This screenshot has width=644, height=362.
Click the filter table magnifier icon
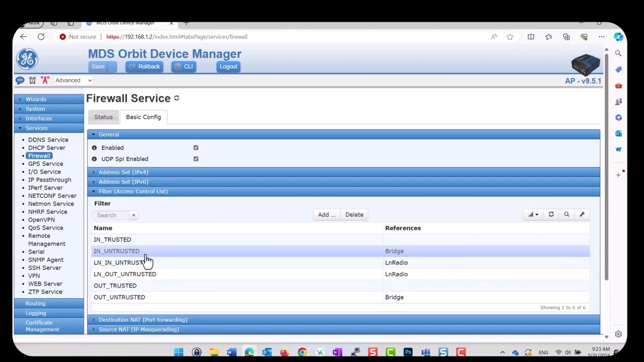(x=567, y=215)
